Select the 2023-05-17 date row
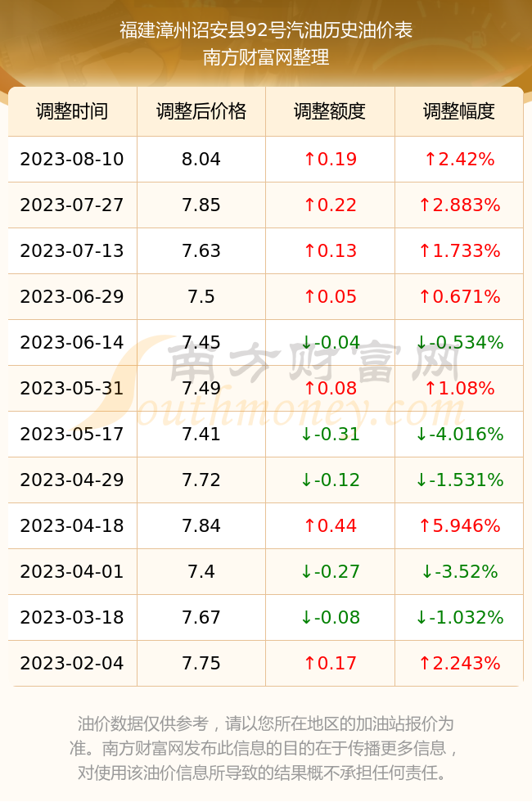532x802 pixels. point(265,435)
